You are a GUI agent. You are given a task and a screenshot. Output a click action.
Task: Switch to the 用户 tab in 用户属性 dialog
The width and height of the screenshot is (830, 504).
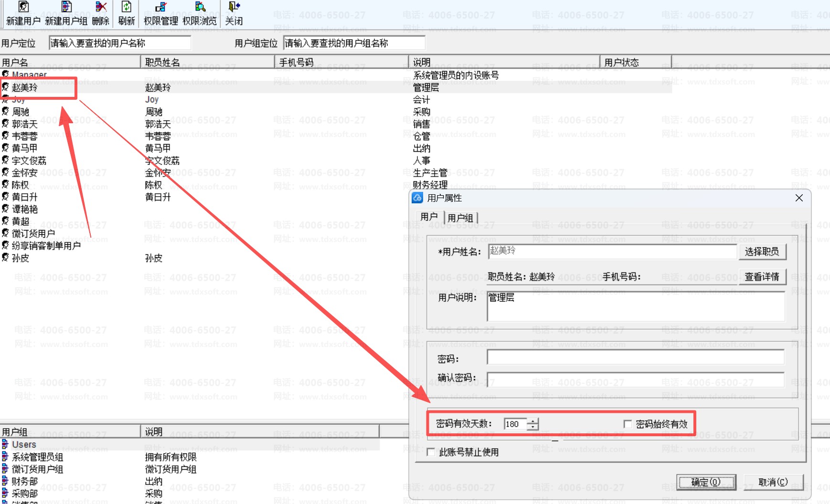(x=429, y=217)
